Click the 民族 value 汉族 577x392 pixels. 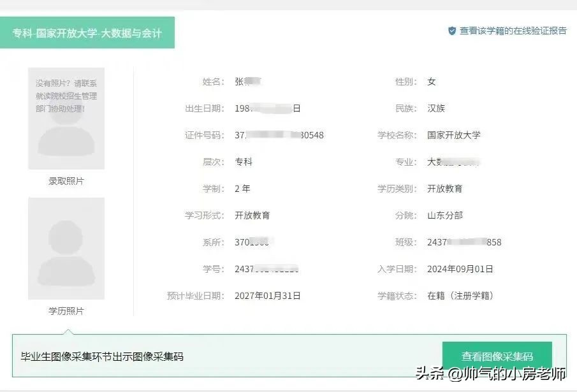click(437, 108)
